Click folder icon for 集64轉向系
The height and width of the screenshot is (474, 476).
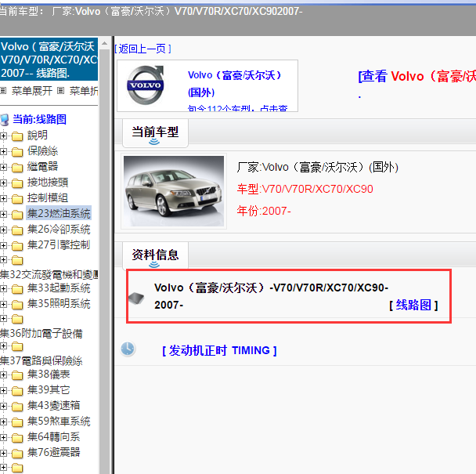click(17, 438)
